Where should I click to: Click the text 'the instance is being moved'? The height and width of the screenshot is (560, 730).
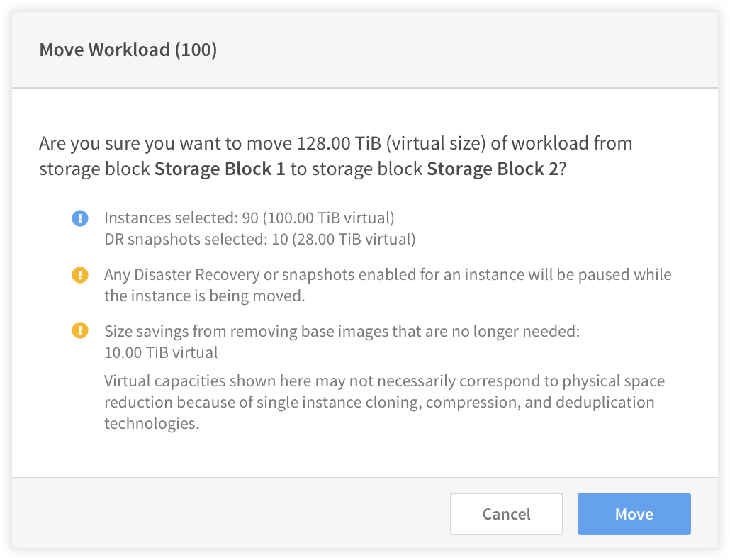(x=204, y=296)
